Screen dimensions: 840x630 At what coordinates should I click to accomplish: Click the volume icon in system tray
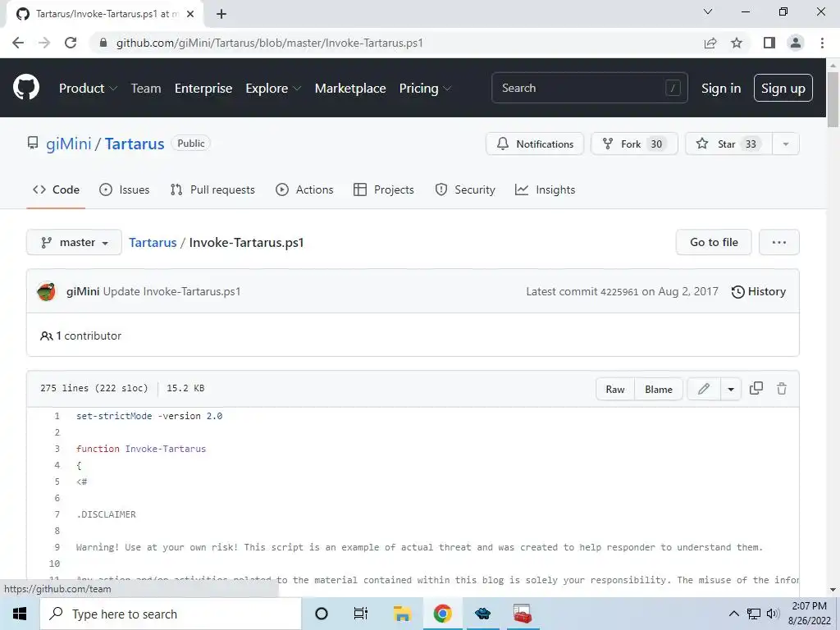(x=773, y=614)
